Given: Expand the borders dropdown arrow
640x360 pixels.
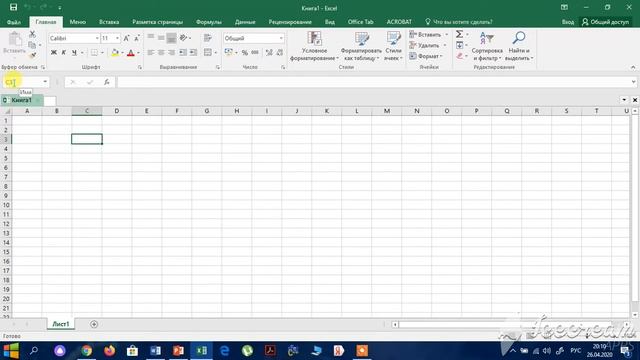Looking at the screenshot, I should (102, 53).
